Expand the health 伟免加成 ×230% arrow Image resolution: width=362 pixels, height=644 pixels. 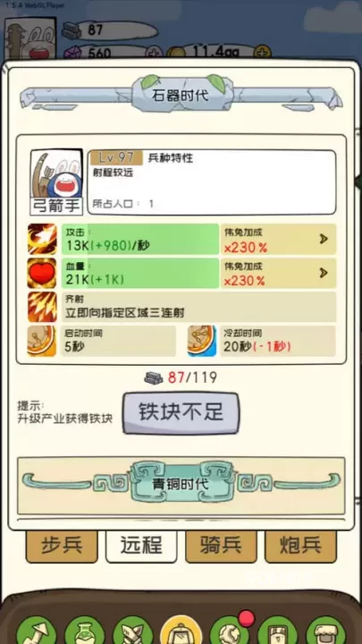pos(324,273)
